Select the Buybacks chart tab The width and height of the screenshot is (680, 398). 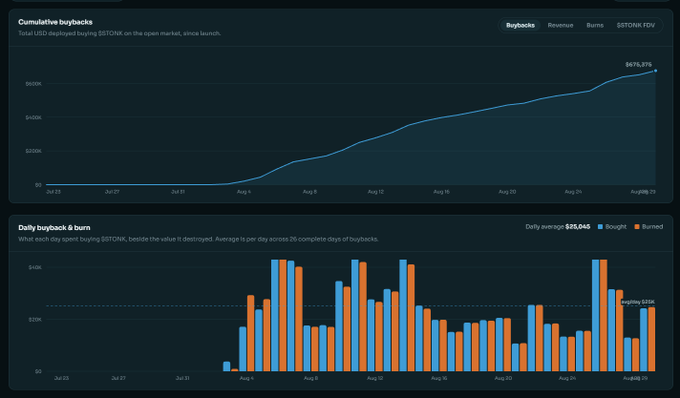coord(520,25)
